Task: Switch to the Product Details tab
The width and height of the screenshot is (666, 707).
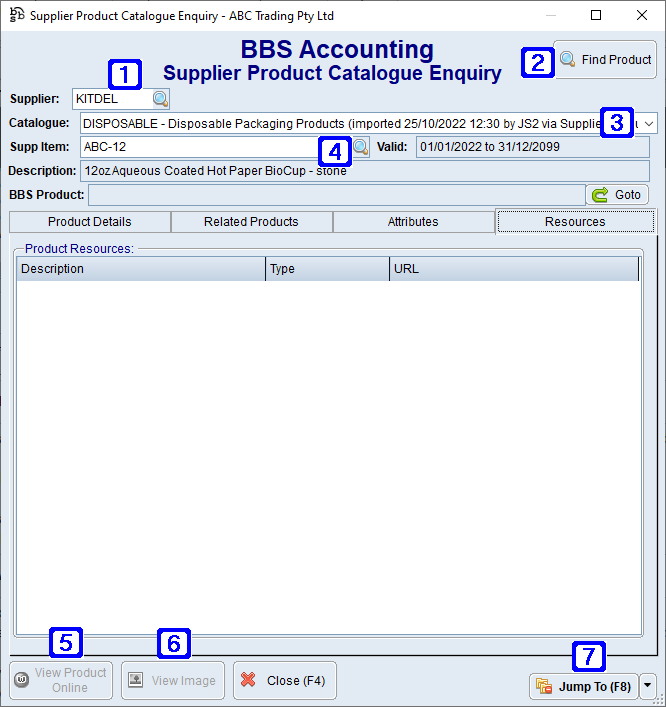Action: tap(90, 222)
